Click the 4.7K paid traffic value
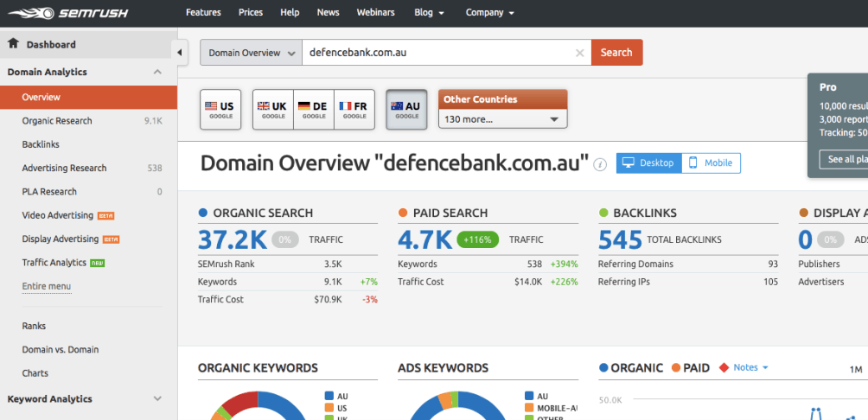This screenshot has height=420, width=868. (x=425, y=239)
